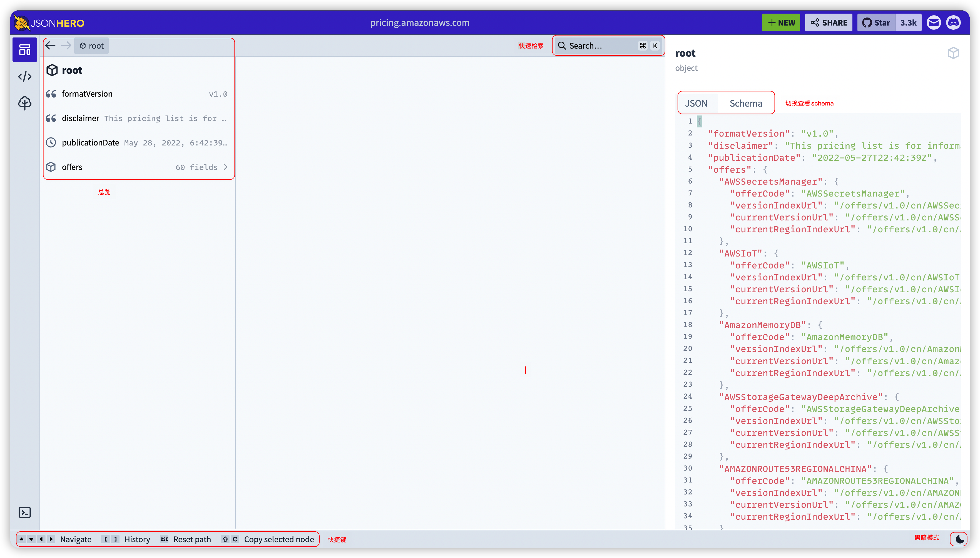Click the JSONHERO logo

pos(49,23)
